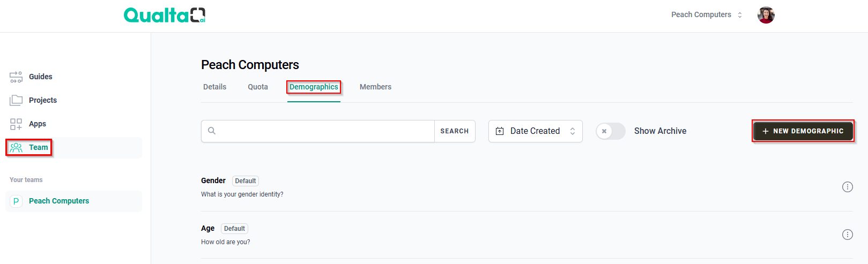Open Projects in the sidebar
This screenshot has height=264, width=868.
[74, 100]
